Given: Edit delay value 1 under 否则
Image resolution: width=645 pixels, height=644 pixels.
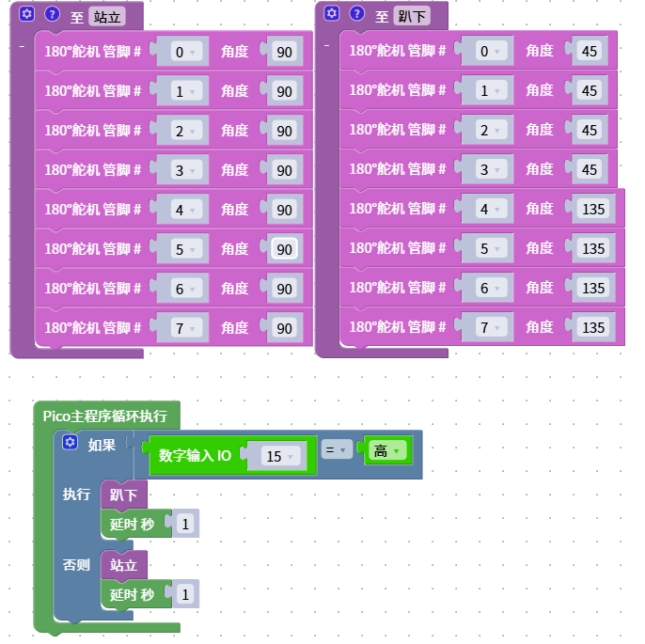Looking at the screenshot, I should pyautogui.click(x=185, y=594).
